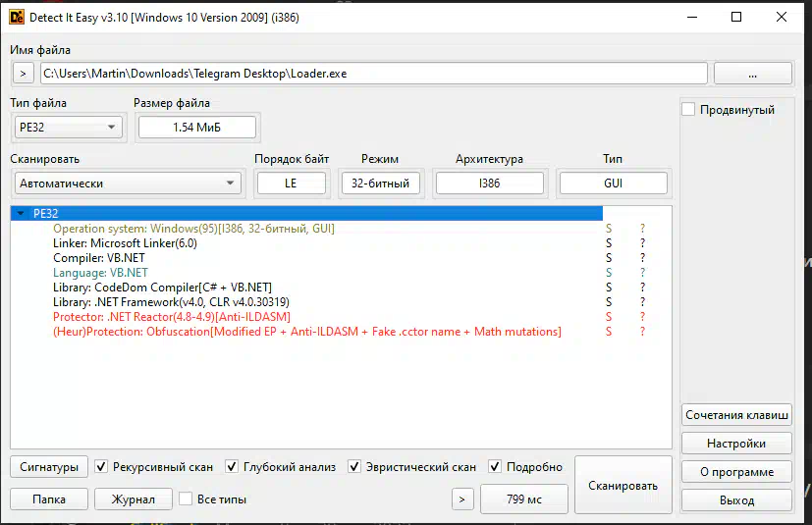Image resolution: width=812 pixels, height=525 pixels.
Task: Open the PE32 file type dropdown
Action: (68, 127)
